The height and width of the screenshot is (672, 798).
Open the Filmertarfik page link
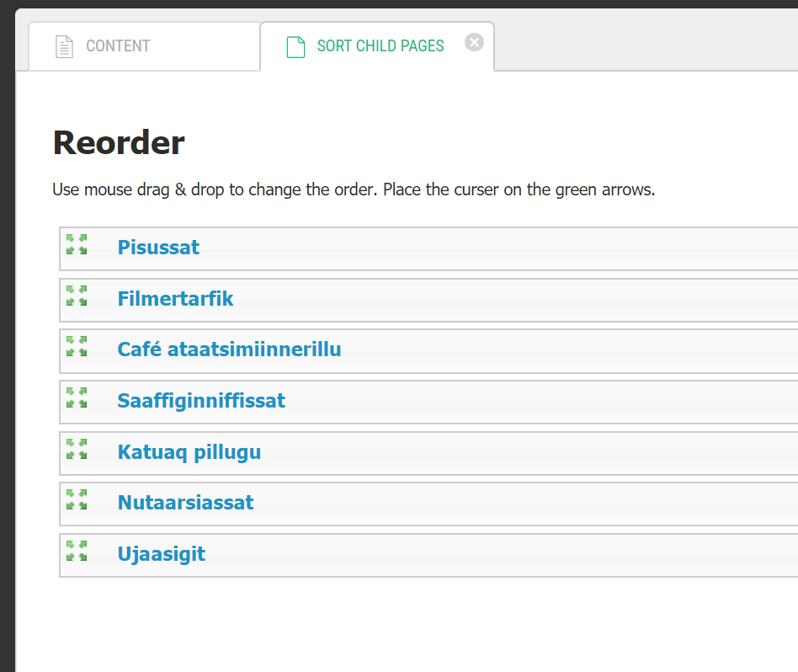175,299
